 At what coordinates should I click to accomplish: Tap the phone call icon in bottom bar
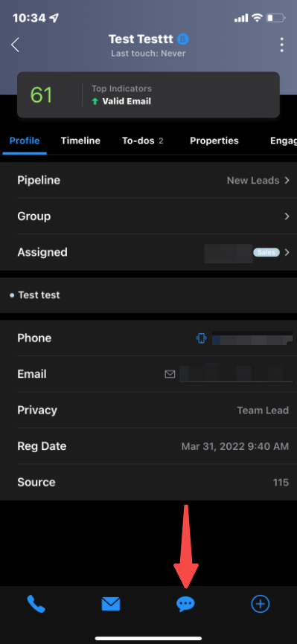click(x=36, y=604)
